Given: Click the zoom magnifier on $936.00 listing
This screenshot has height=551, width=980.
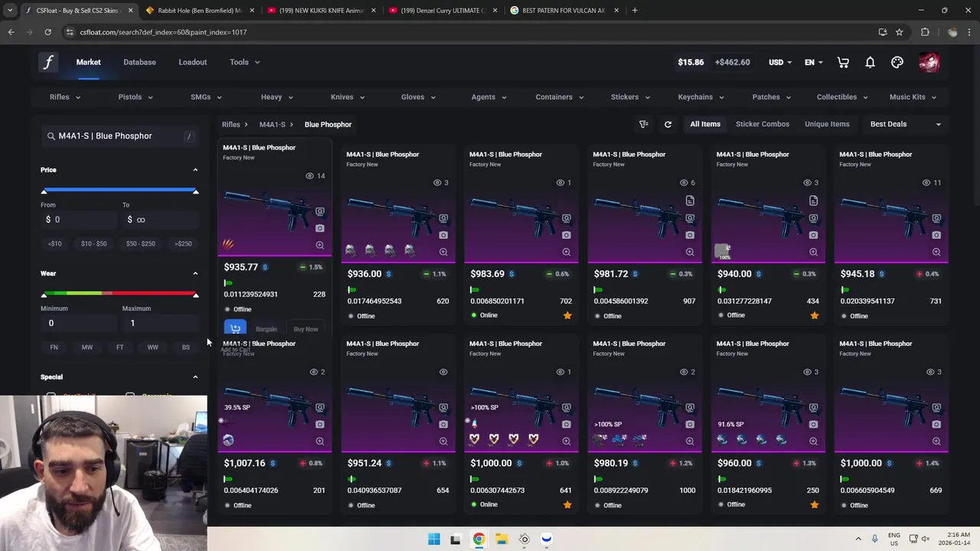Looking at the screenshot, I should tap(443, 252).
